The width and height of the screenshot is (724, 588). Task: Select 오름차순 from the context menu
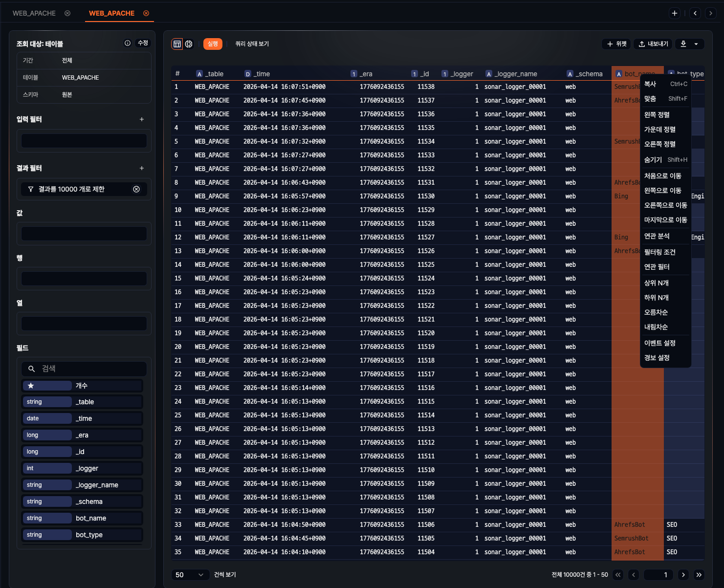point(656,312)
